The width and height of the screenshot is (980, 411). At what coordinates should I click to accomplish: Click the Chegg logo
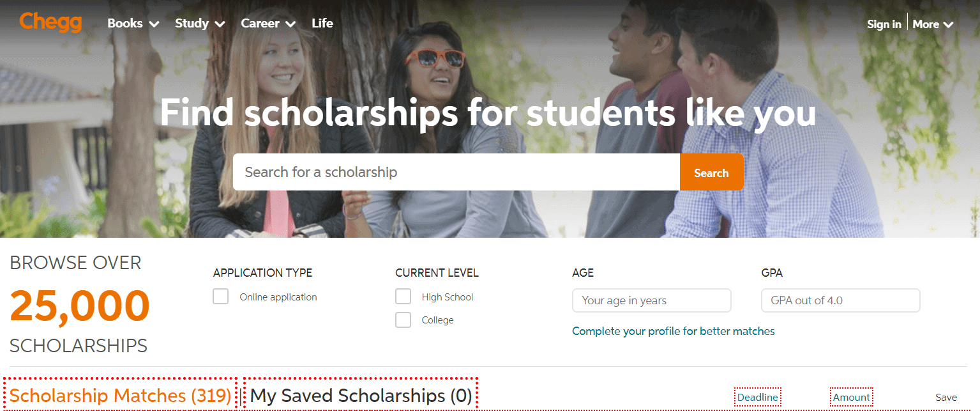click(x=50, y=22)
